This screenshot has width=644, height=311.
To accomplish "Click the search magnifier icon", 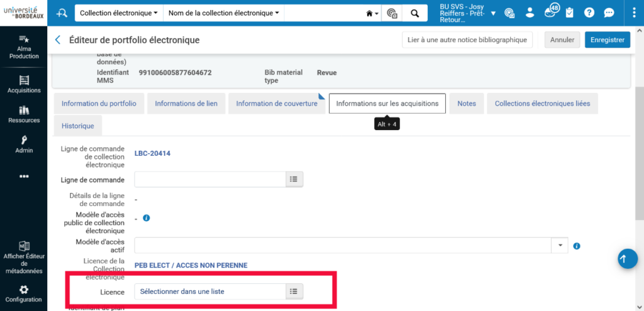I will (414, 13).
